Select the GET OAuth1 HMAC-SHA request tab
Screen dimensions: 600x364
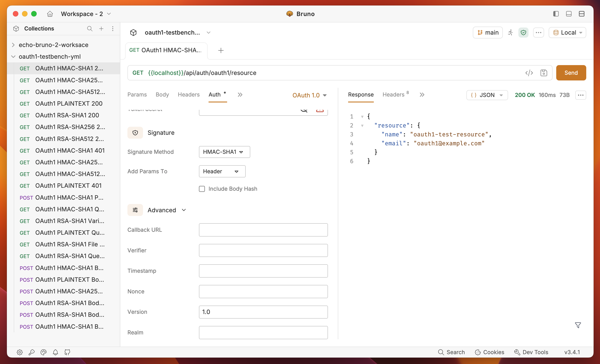pyautogui.click(x=166, y=50)
